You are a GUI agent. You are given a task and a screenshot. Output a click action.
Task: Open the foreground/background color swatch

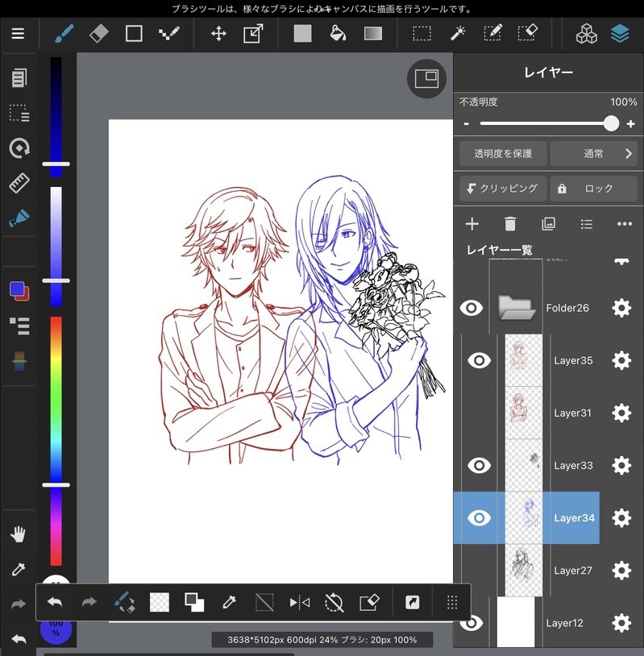pos(19,291)
